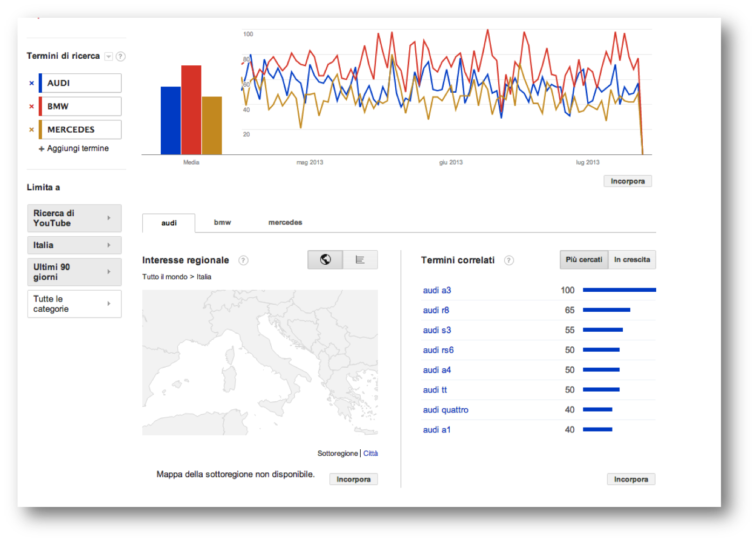Viewport: 756px width, 542px height.
Task: Add a term via Aggiungi termine
Action: (74, 148)
